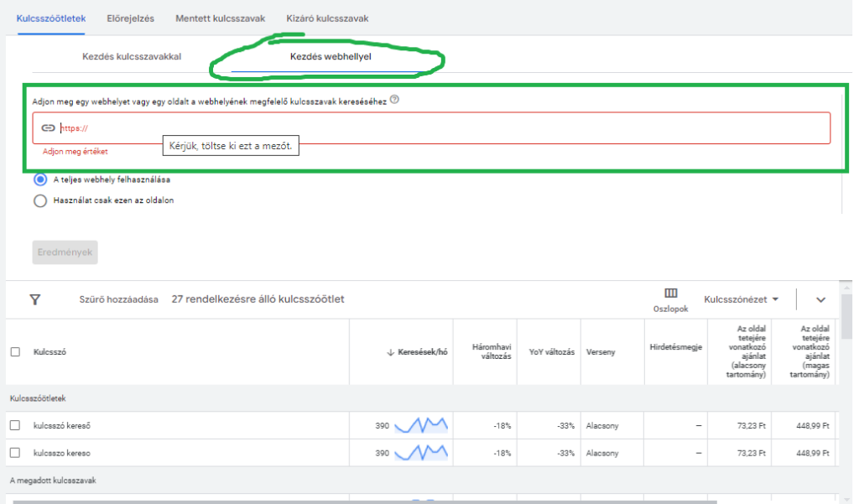Click the filter funnel icon
This screenshot has height=504, width=859.
[35, 299]
